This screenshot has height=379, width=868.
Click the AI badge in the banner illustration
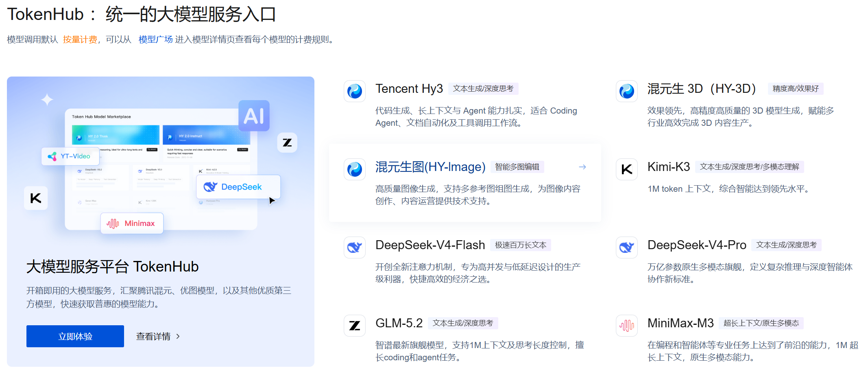pos(254,116)
